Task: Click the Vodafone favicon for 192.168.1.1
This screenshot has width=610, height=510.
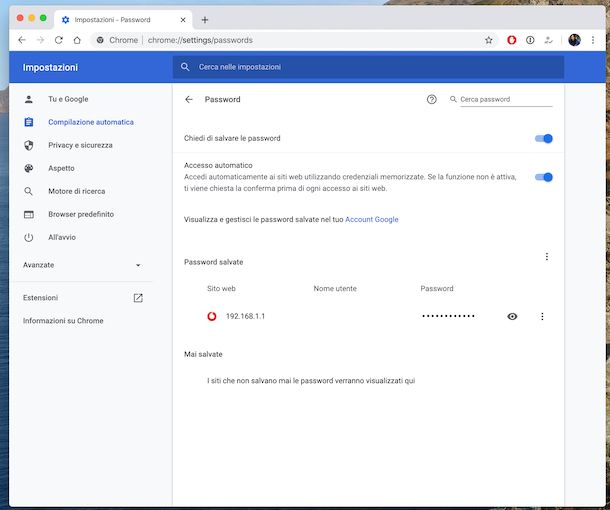Action: pyautogui.click(x=212, y=316)
